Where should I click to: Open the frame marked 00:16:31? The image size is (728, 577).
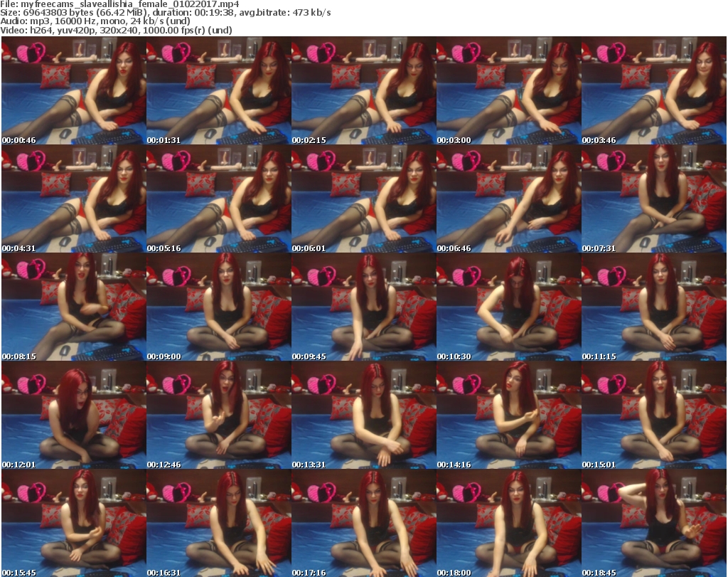[x=219, y=523]
